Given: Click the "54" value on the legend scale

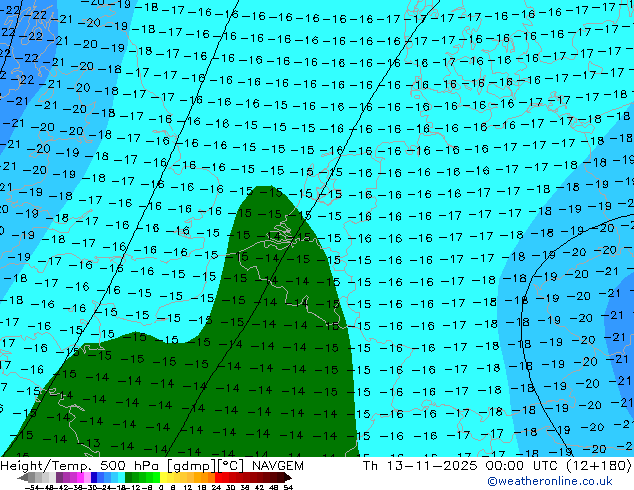Looking at the screenshot, I should pos(288,487).
